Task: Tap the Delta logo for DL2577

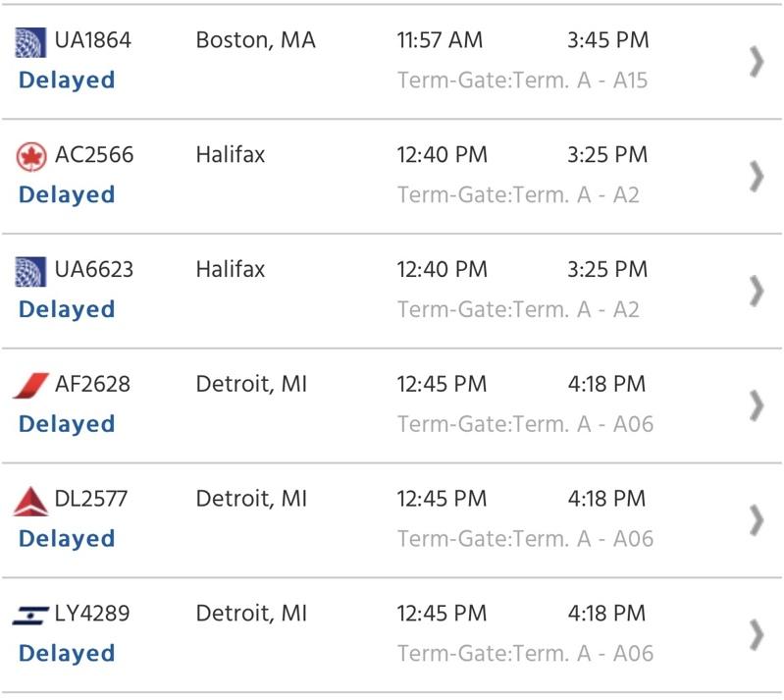Action: point(30,501)
